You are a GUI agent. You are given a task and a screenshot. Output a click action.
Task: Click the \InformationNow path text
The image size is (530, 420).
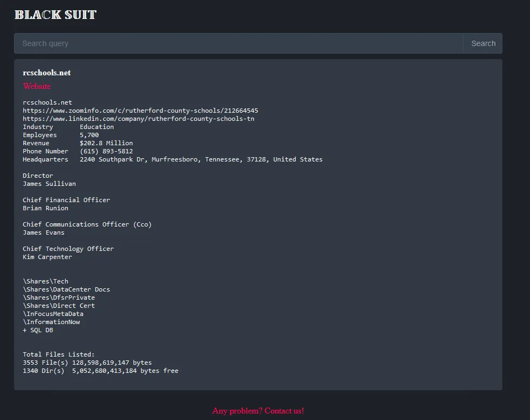click(x=51, y=322)
